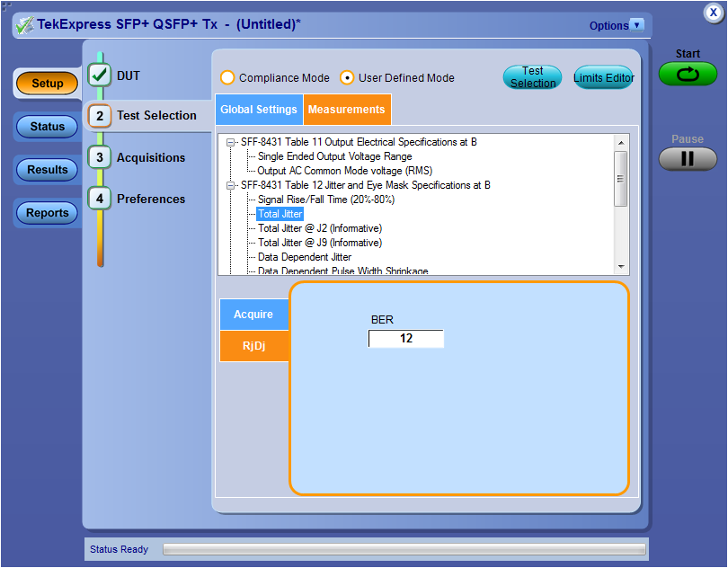Open step 4 Preferences icon

[x=100, y=199]
